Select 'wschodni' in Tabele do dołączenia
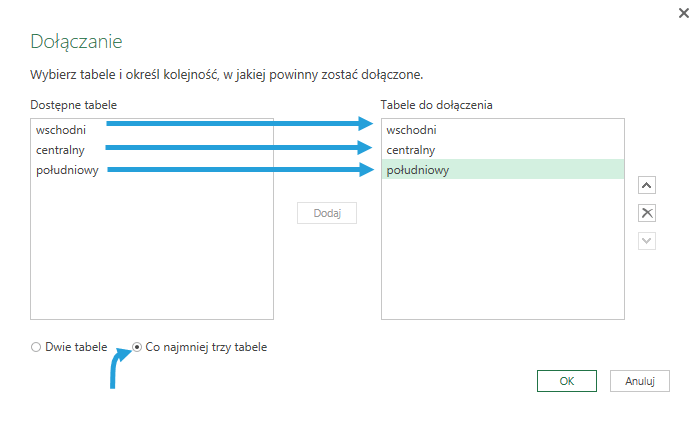This screenshot has width=699, height=421. [x=410, y=130]
